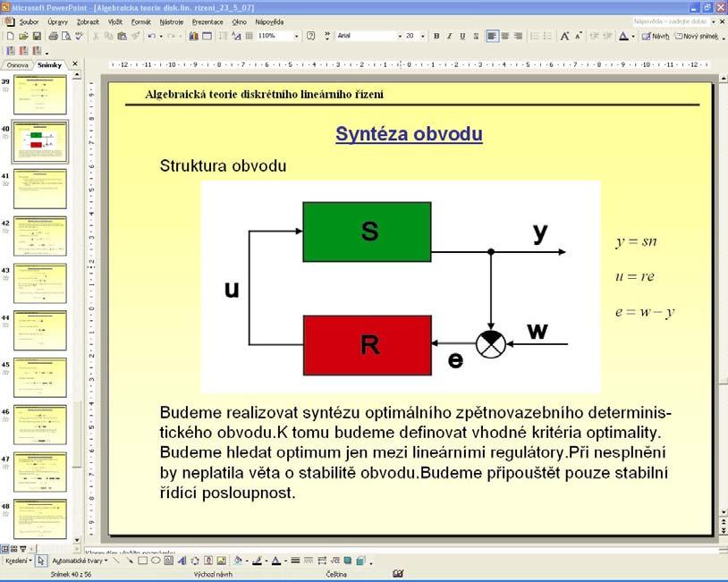Image resolution: width=728 pixels, height=582 pixels.
Task: Toggle Bold formatting
Action: coord(436,36)
